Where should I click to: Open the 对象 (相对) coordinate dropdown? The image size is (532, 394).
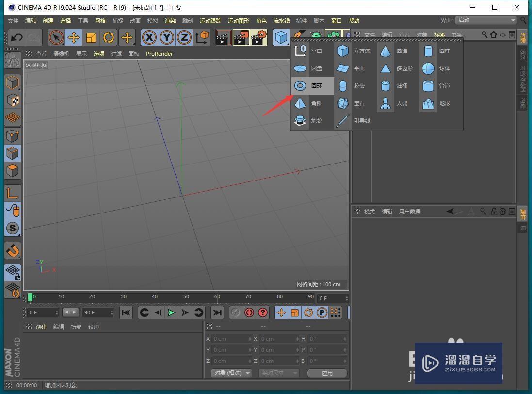(231, 373)
